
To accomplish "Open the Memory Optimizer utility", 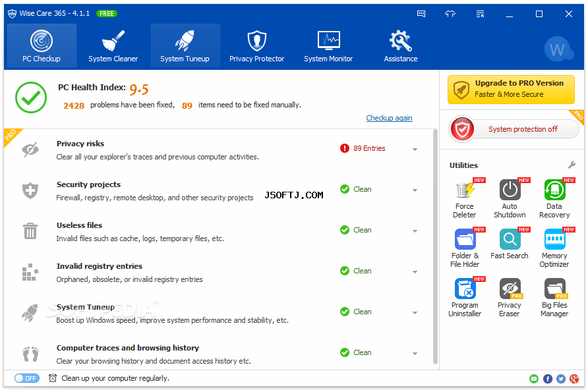I will (x=554, y=248).
